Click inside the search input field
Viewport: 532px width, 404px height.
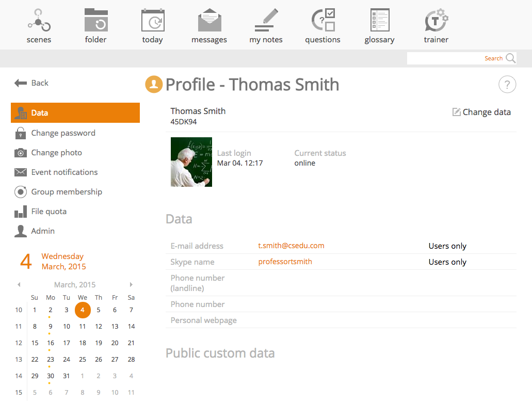point(444,58)
